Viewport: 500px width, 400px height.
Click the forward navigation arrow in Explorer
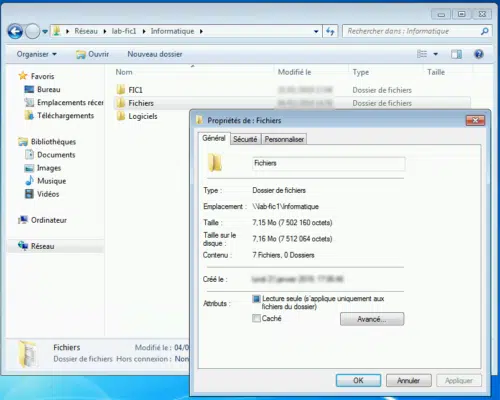coord(33,32)
